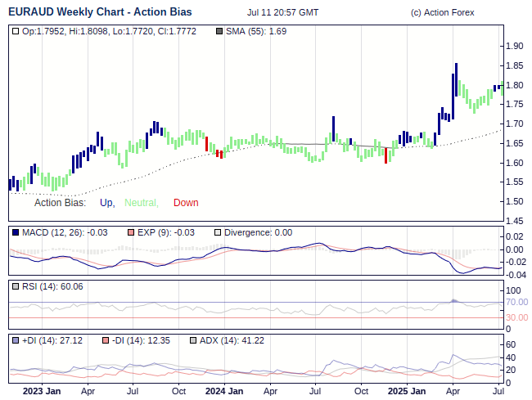The width and height of the screenshot is (532, 400).
Task: Click the RSI 70.00 overbought level label
Action: [516, 303]
